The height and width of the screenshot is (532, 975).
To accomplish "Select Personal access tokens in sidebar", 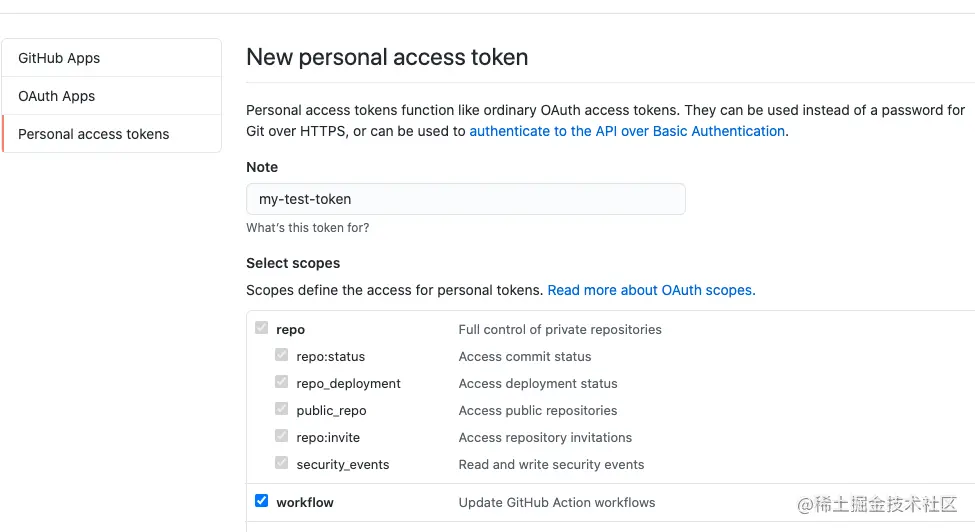I will [94, 134].
